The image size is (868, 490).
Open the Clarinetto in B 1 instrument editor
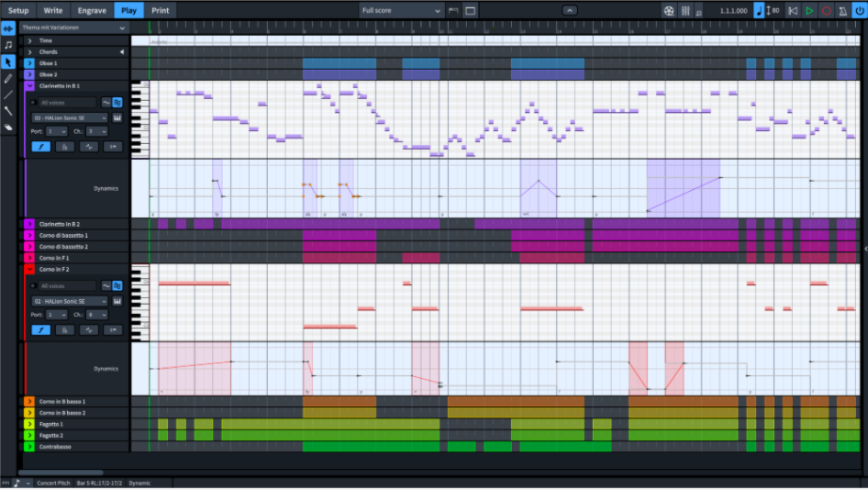[117, 118]
